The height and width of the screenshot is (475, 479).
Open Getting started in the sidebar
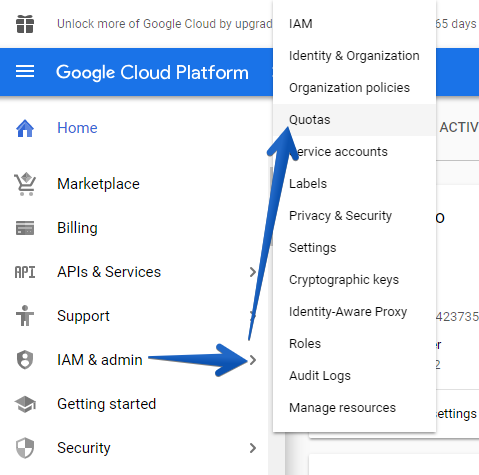[107, 404]
